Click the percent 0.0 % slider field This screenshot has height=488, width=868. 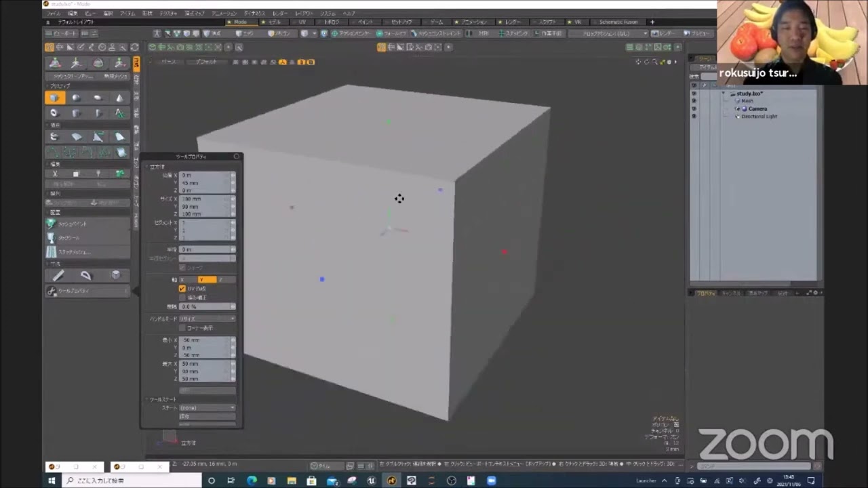(207, 307)
